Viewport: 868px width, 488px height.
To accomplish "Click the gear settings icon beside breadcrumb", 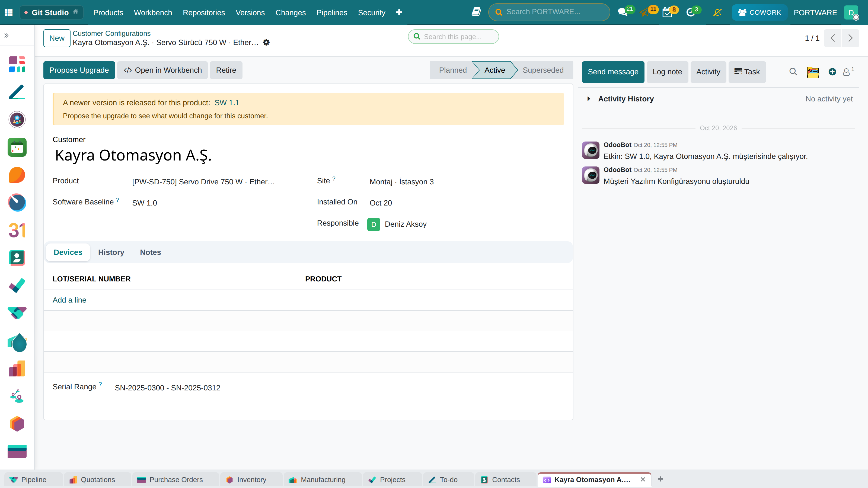I will pos(266,43).
